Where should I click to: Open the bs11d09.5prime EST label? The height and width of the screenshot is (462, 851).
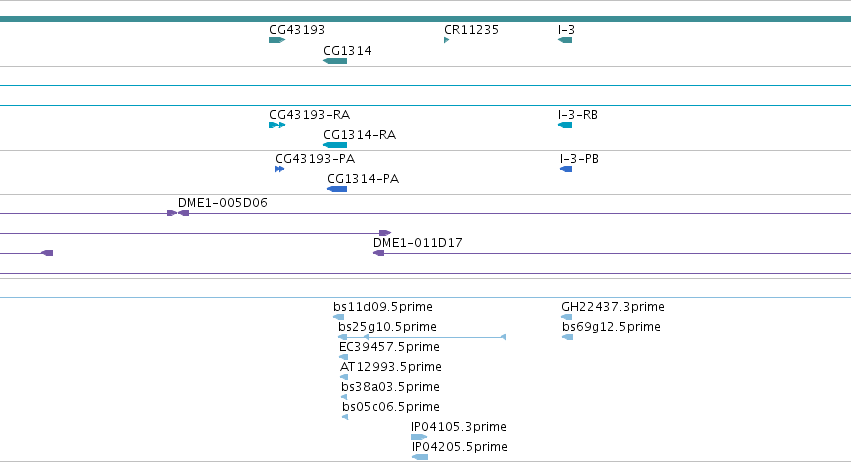(383, 307)
